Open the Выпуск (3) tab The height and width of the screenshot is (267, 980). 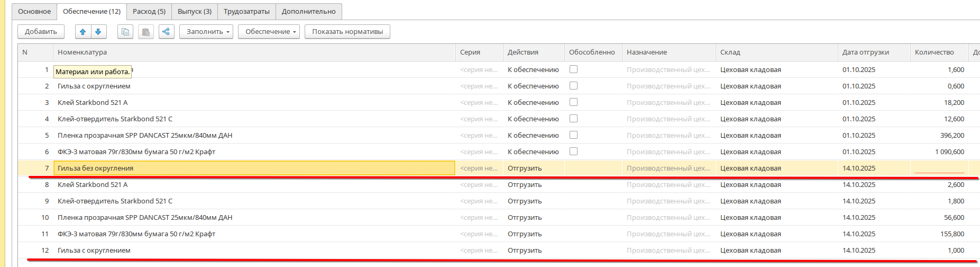[x=195, y=12]
